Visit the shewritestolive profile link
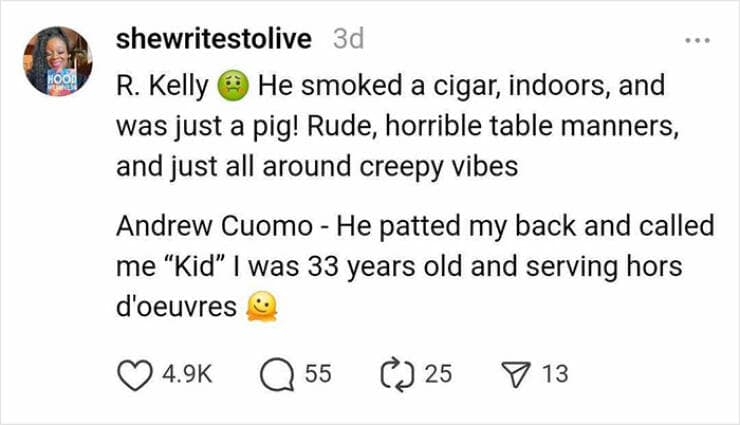 [213, 39]
